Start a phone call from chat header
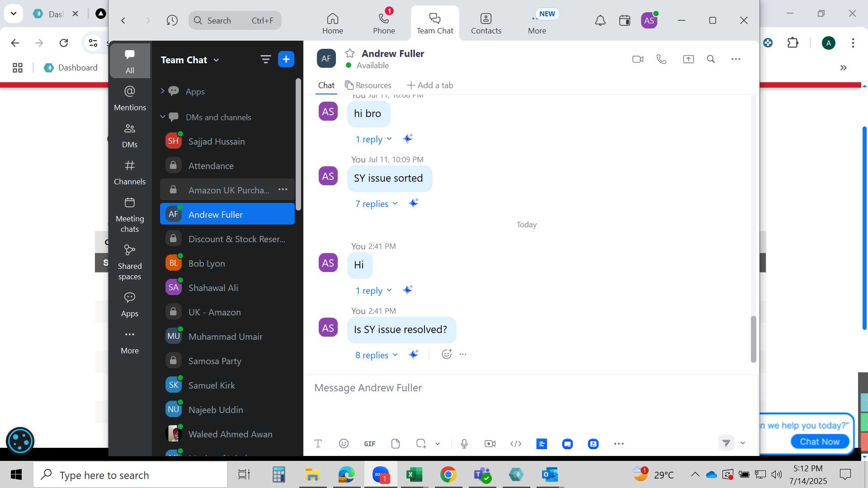868x488 pixels. click(x=661, y=59)
